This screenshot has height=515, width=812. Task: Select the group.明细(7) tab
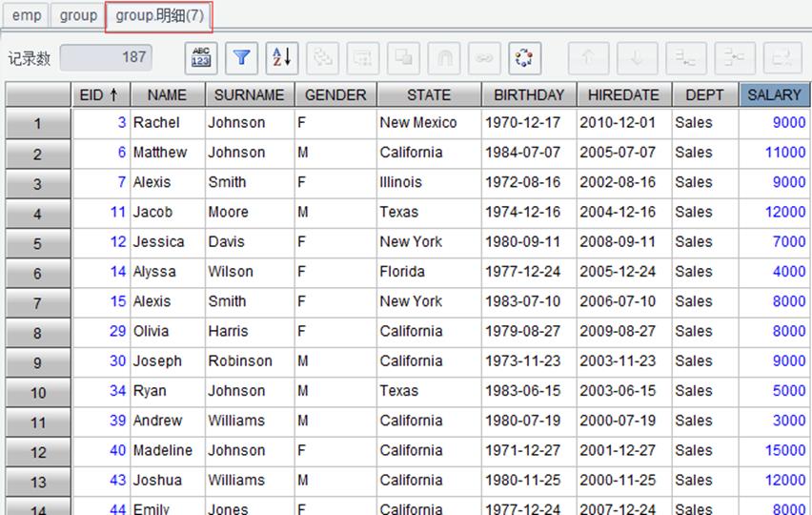click(159, 16)
